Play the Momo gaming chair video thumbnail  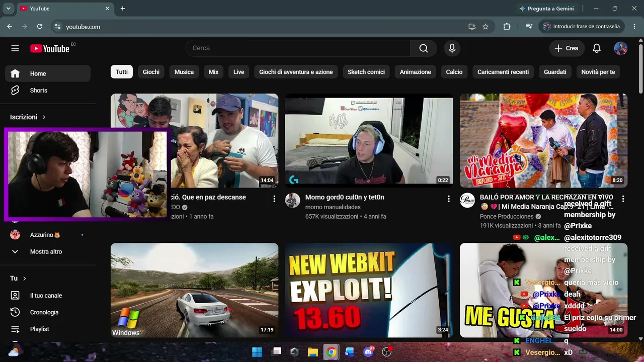[369, 141]
